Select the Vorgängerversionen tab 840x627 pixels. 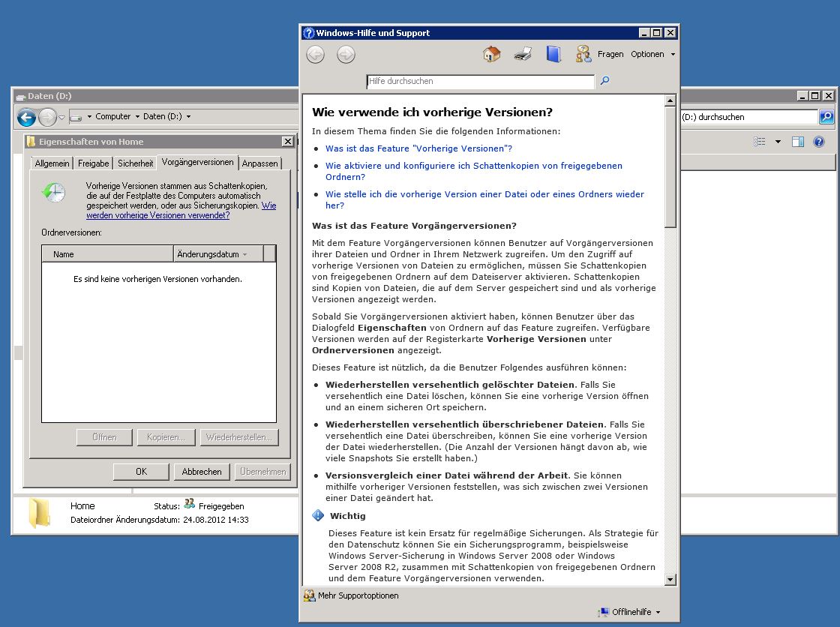[198, 162]
